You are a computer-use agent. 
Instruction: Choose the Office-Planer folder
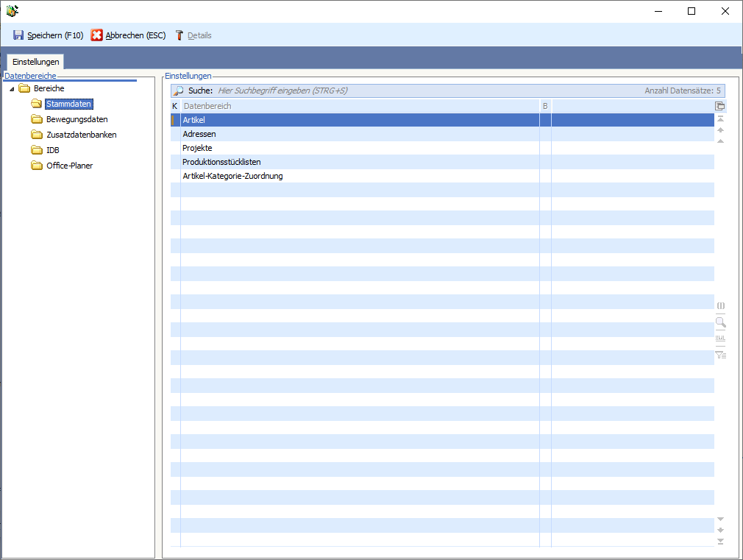pos(69,166)
